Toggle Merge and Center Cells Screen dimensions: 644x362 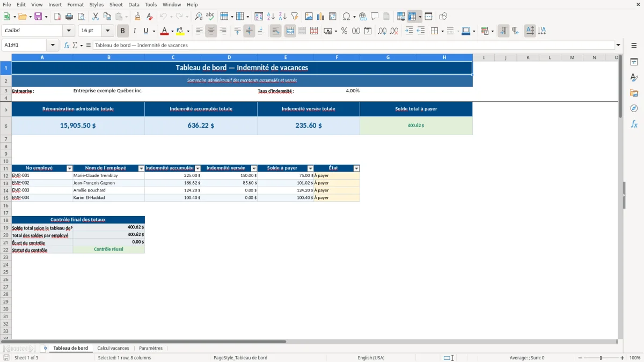pyautogui.click(x=290, y=31)
